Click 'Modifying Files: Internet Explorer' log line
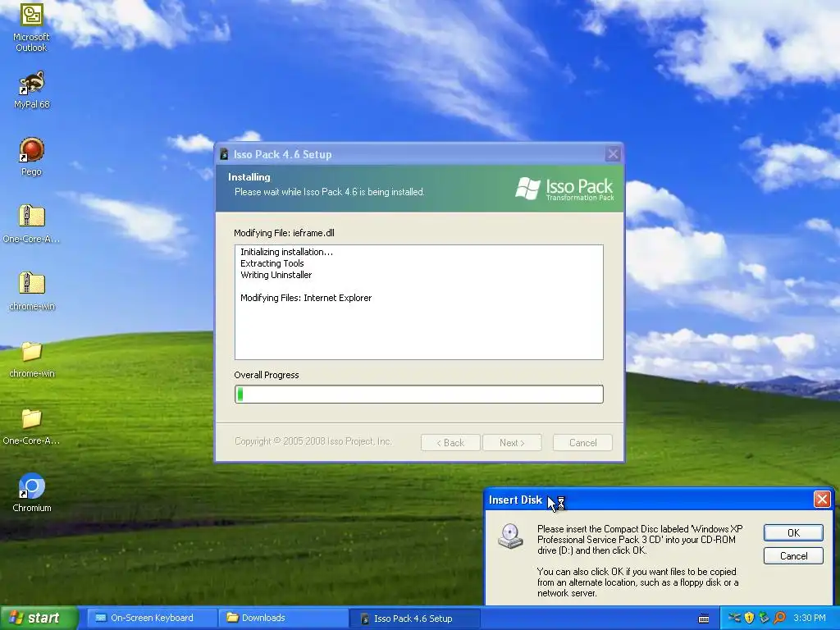The height and width of the screenshot is (630, 840). (306, 298)
